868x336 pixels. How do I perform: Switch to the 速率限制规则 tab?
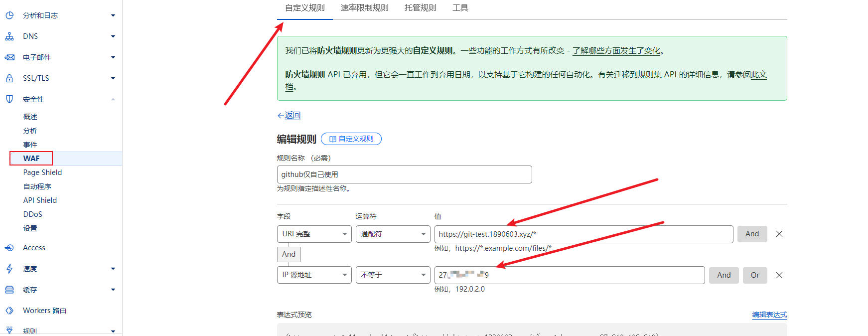click(x=364, y=8)
